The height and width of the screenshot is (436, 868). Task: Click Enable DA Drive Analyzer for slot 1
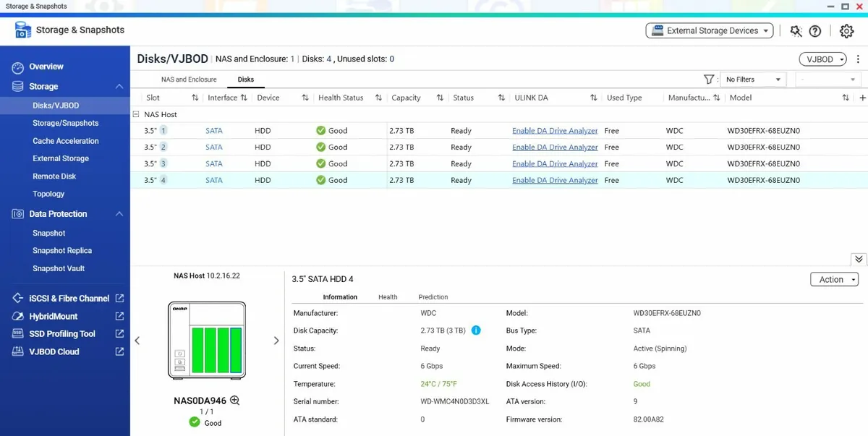coord(555,131)
